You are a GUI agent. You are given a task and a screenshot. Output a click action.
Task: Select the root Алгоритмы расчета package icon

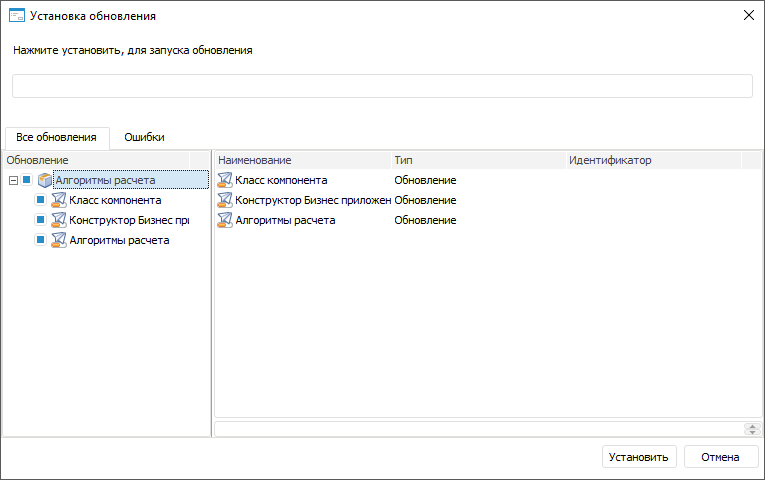pyautogui.click(x=44, y=180)
